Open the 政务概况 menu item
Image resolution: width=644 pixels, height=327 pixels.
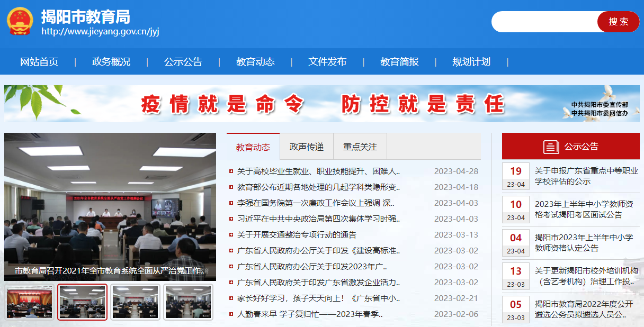click(x=111, y=62)
